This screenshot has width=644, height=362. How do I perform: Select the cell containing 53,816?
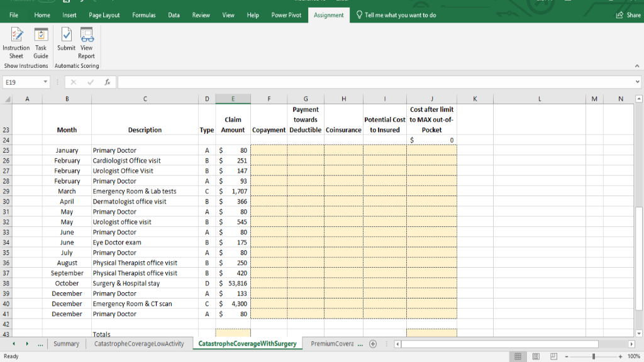point(233,283)
